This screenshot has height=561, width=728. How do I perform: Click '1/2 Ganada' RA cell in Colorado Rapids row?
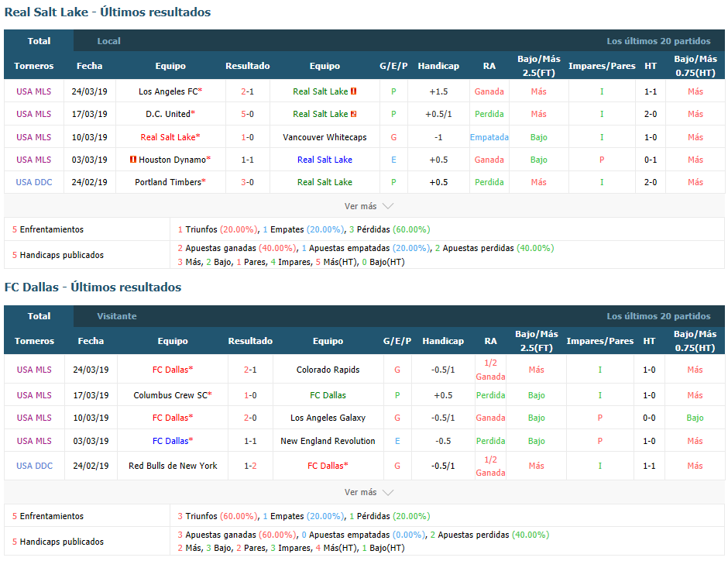click(490, 370)
